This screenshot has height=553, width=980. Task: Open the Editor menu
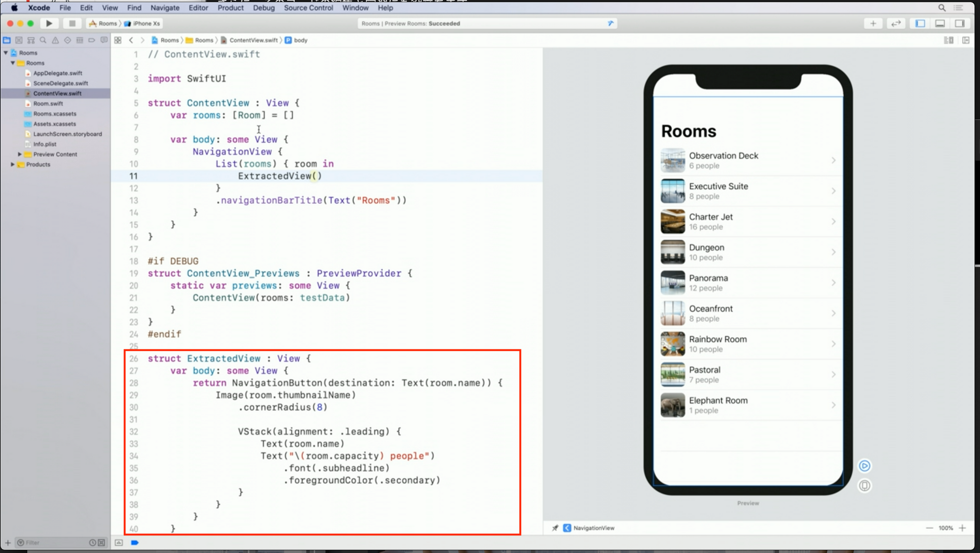(198, 8)
